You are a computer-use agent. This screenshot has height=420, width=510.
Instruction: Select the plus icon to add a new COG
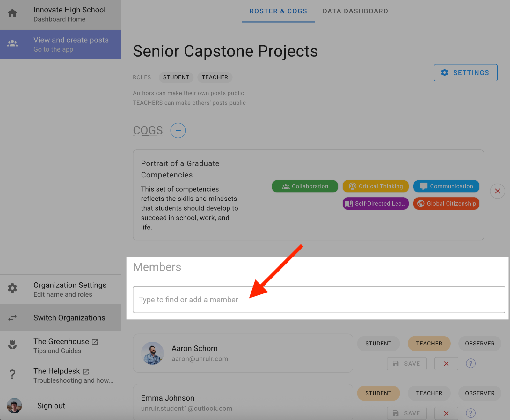tap(178, 130)
